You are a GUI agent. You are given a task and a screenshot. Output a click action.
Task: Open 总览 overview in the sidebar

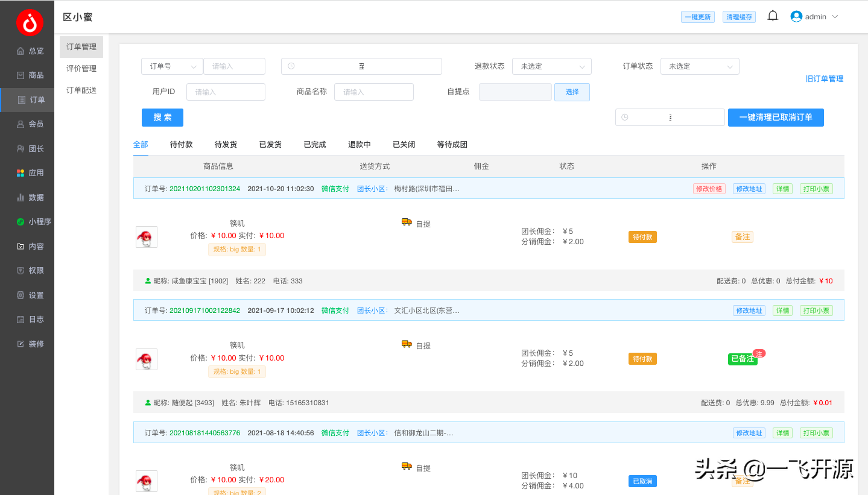[30, 51]
